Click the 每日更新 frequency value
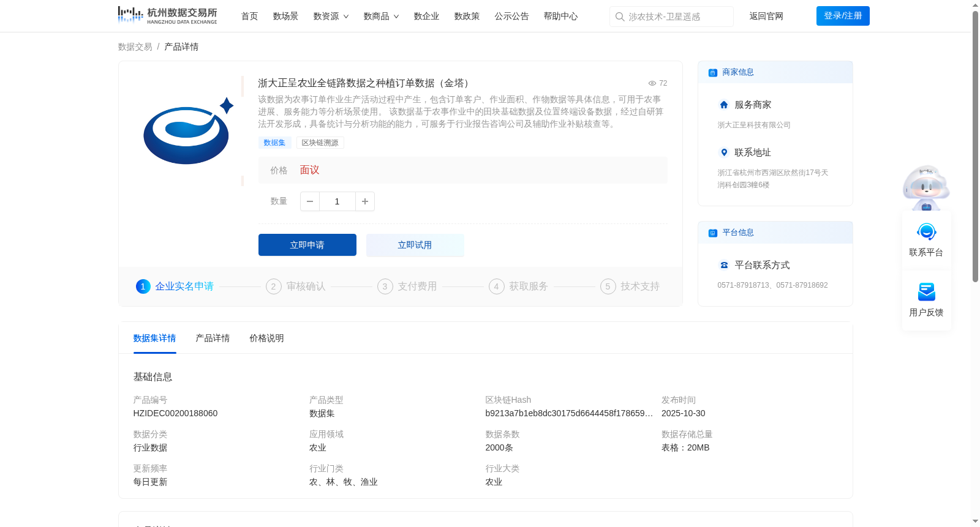 (x=150, y=482)
